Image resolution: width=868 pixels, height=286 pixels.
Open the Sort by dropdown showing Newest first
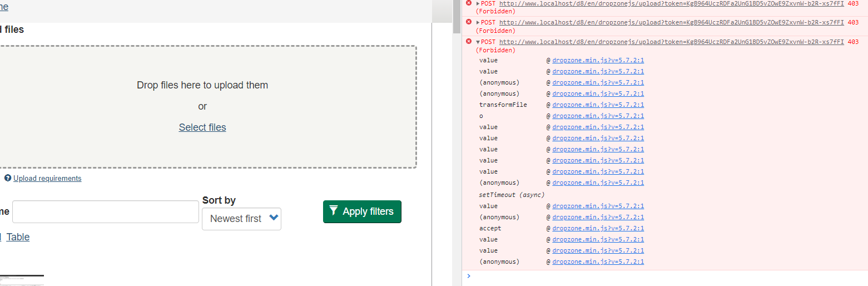tap(241, 219)
